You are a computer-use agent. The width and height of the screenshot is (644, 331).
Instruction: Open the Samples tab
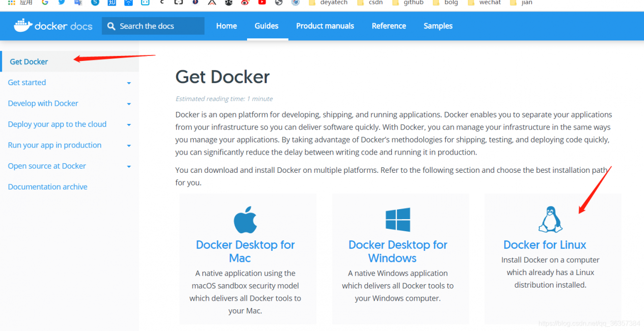[438, 26]
